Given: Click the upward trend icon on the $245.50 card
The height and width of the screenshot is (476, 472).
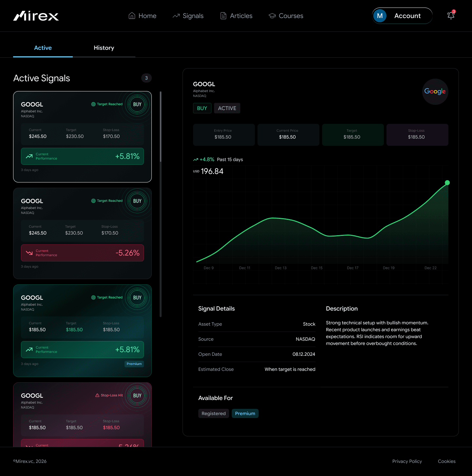Looking at the screenshot, I should 29,156.
